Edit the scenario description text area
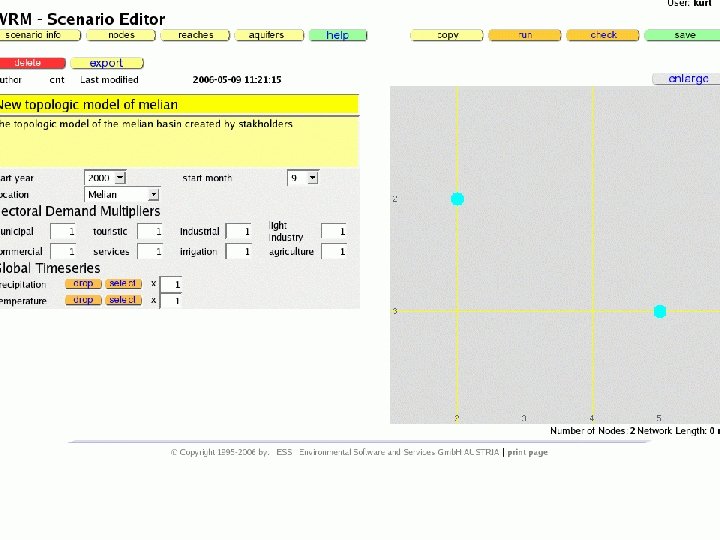The image size is (720, 540). (179, 142)
